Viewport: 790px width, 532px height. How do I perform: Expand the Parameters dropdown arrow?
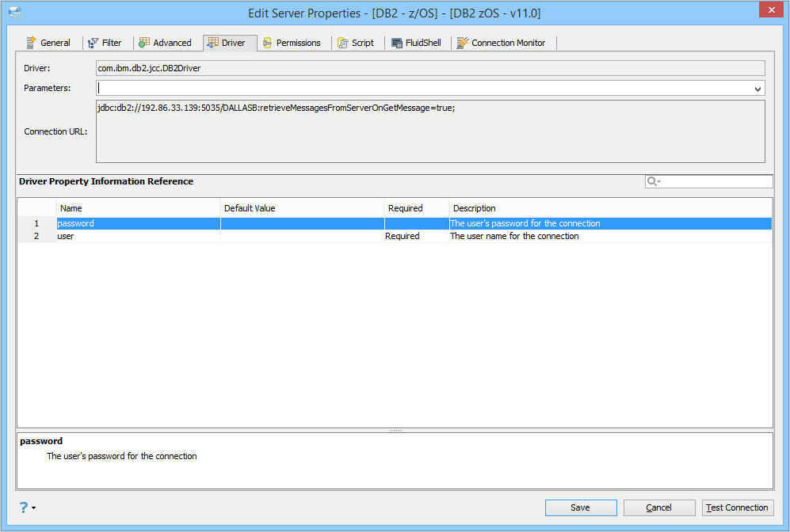pos(758,89)
